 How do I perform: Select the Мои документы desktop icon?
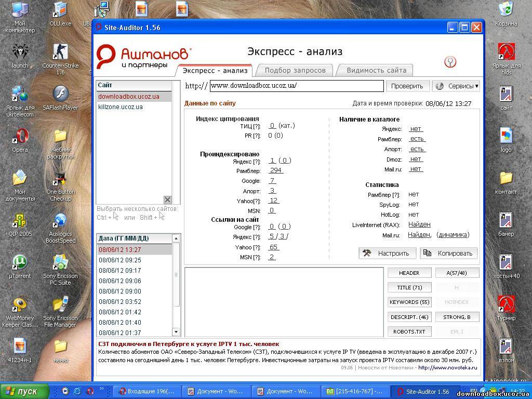click(20, 185)
